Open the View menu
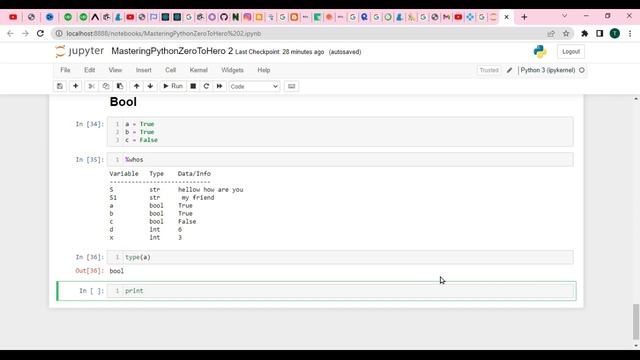Screen dimensions: 640x360 (x=115, y=70)
